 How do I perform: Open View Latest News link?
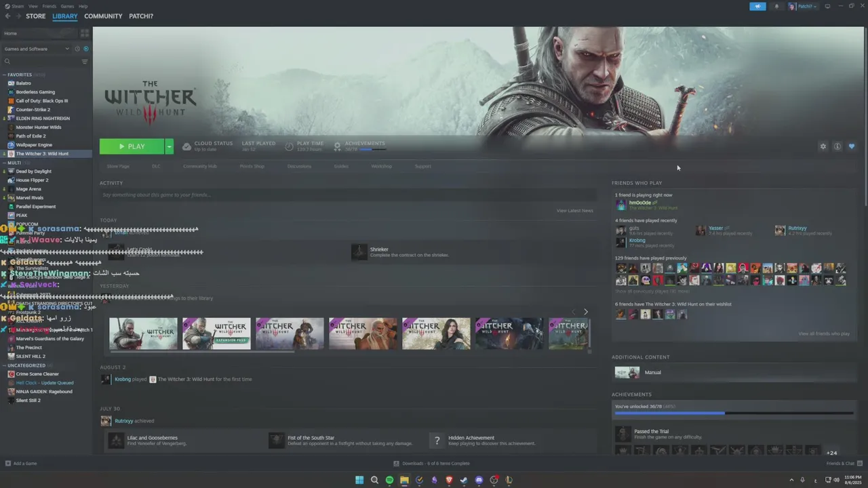coord(575,211)
